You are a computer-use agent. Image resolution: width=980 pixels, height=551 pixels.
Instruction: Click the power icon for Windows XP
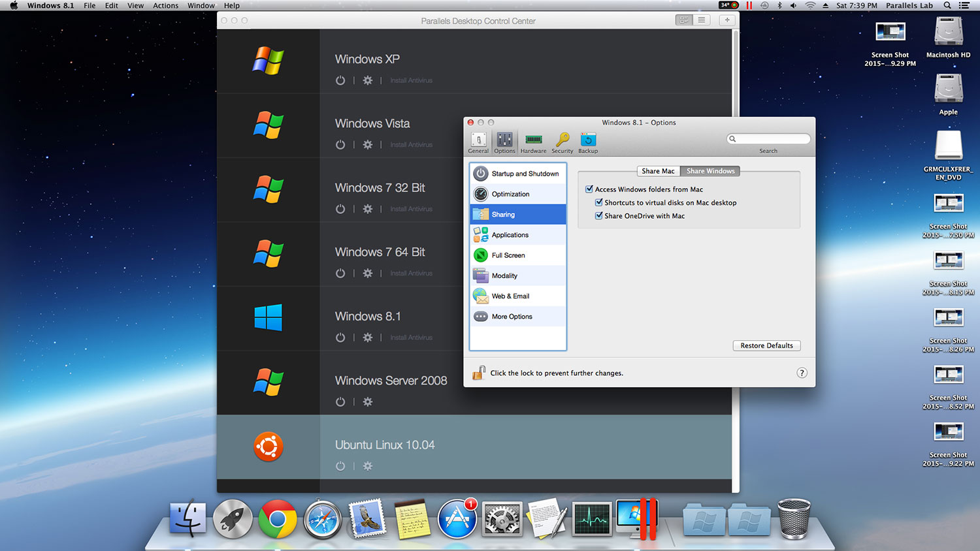click(x=340, y=80)
